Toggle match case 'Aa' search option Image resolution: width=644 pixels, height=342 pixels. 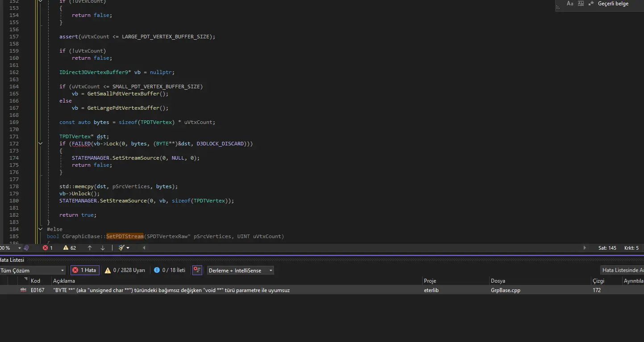[570, 4]
